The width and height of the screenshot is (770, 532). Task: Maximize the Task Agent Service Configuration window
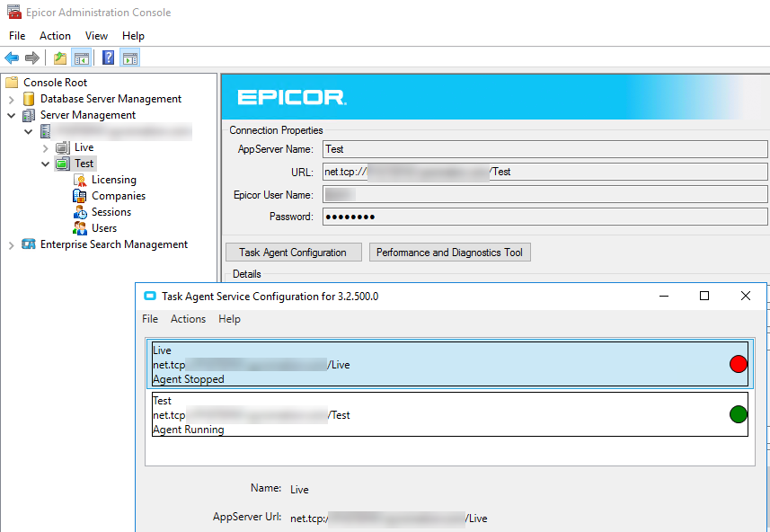704,296
